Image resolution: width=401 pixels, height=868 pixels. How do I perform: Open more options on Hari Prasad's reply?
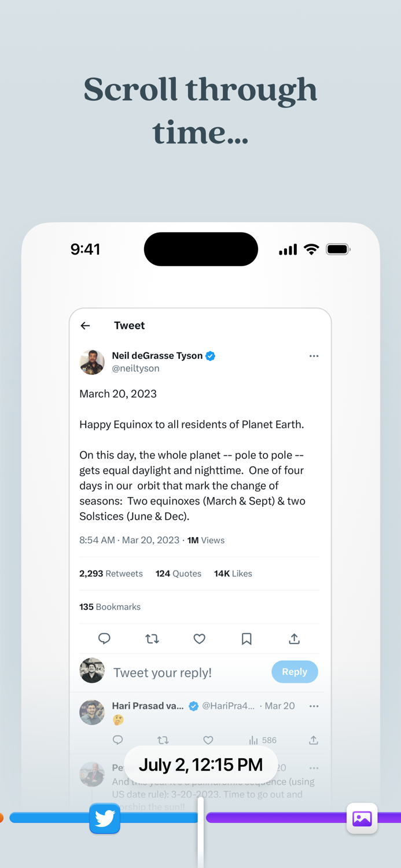pyautogui.click(x=314, y=706)
